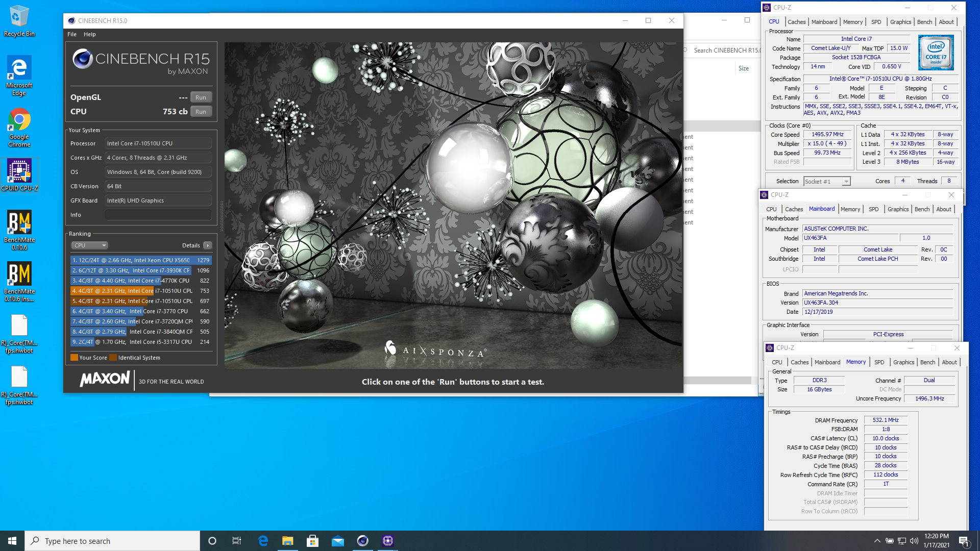Launch Edge from the taskbar
The width and height of the screenshot is (980, 551).
[263, 541]
